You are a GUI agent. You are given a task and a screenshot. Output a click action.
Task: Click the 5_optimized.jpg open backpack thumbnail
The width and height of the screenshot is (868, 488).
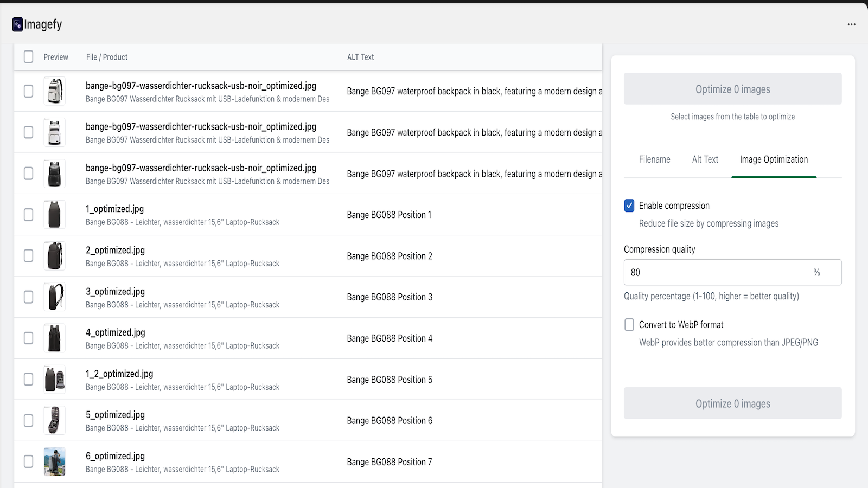54,420
